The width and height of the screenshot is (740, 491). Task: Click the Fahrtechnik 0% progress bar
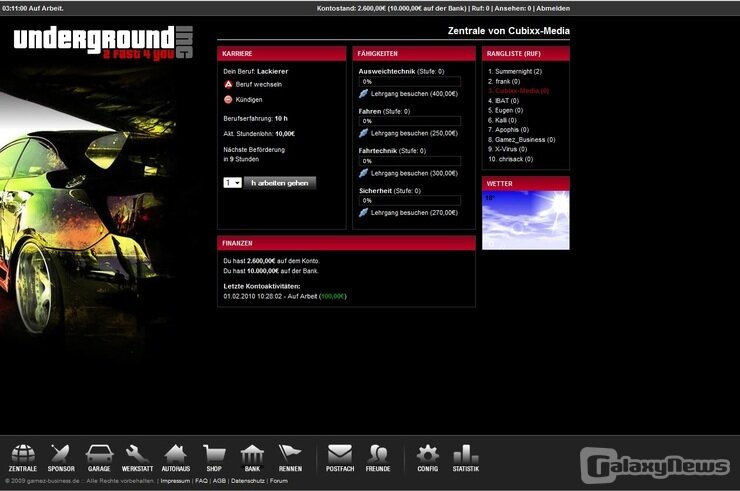point(410,161)
